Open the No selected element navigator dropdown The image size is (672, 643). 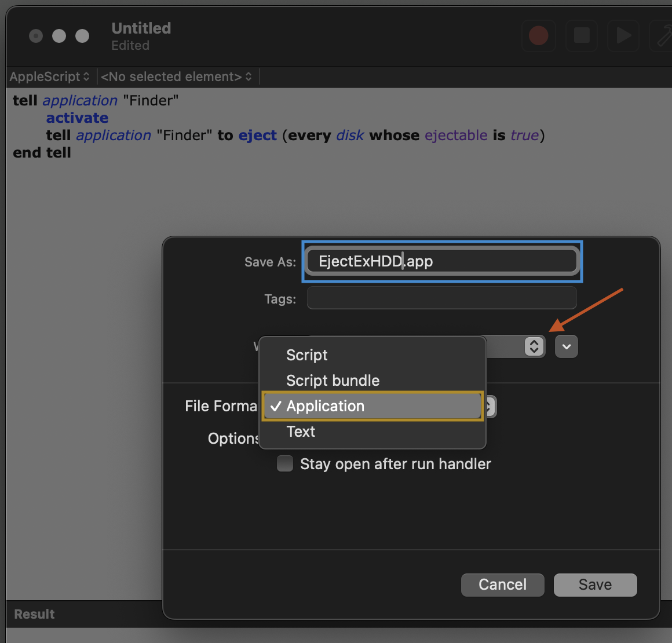(176, 76)
